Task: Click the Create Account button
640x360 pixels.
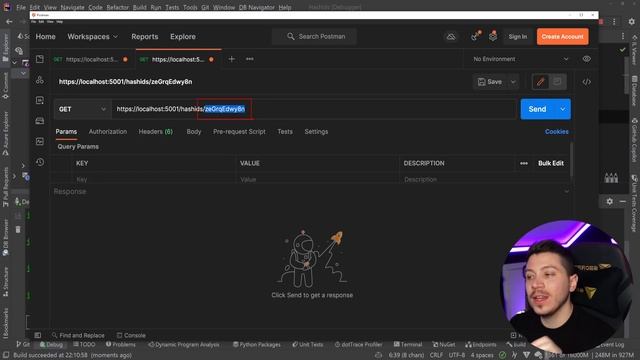Action: [x=562, y=37]
